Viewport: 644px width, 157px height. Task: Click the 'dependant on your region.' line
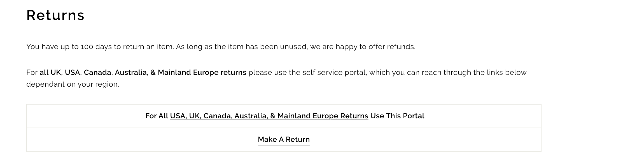click(x=73, y=84)
